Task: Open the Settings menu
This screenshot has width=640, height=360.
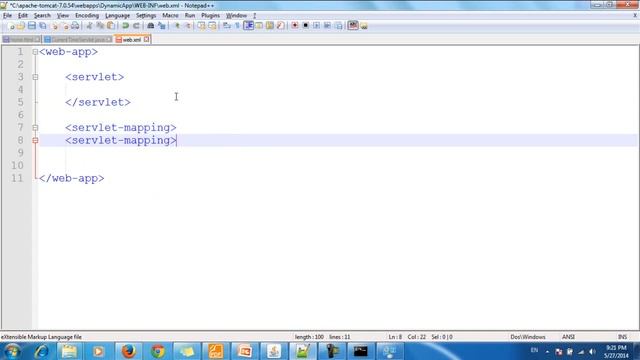Action: tap(146, 16)
